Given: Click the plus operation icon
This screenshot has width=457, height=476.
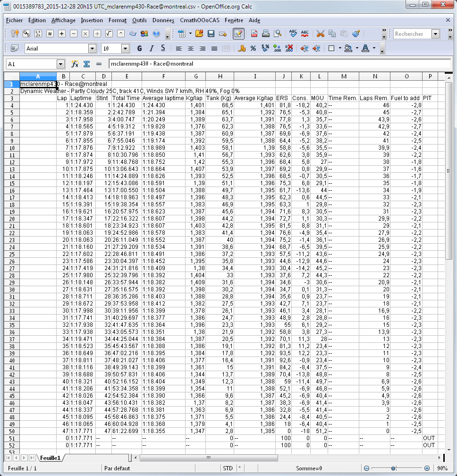Looking at the screenshot, I should click(x=61, y=34).
